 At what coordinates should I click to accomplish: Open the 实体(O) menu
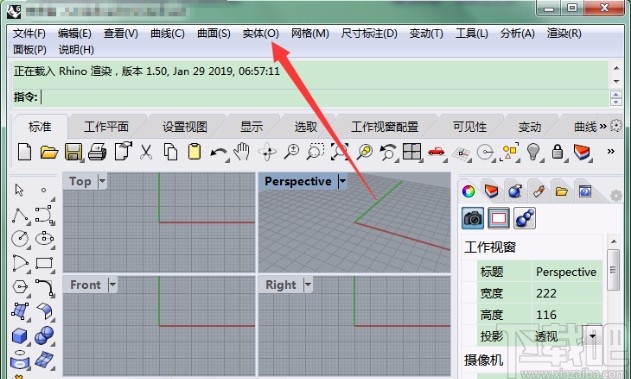[260, 33]
